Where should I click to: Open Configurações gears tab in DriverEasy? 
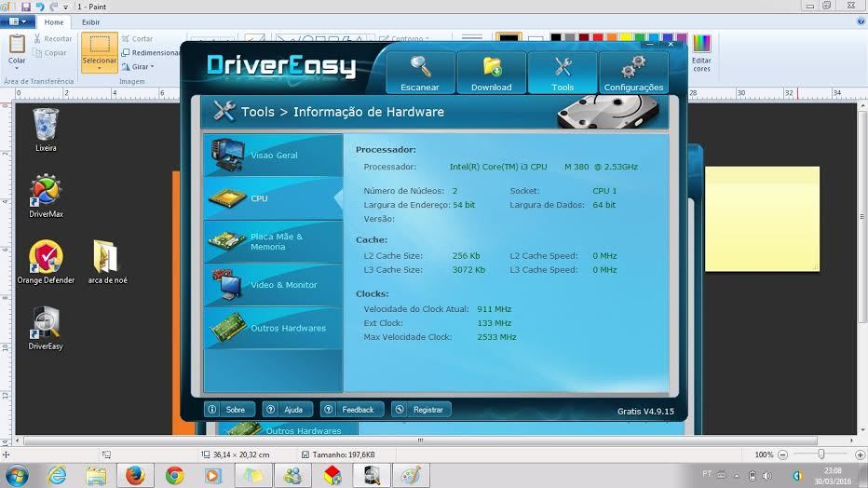click(x=633, y=73)
